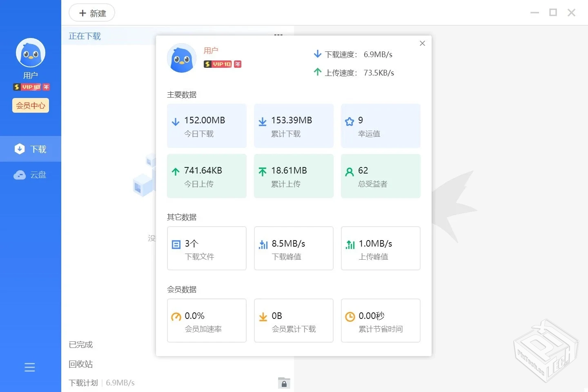Open the 回收站 recycle bin
This screenshot has height=392, width=588.
pos(80,364)
